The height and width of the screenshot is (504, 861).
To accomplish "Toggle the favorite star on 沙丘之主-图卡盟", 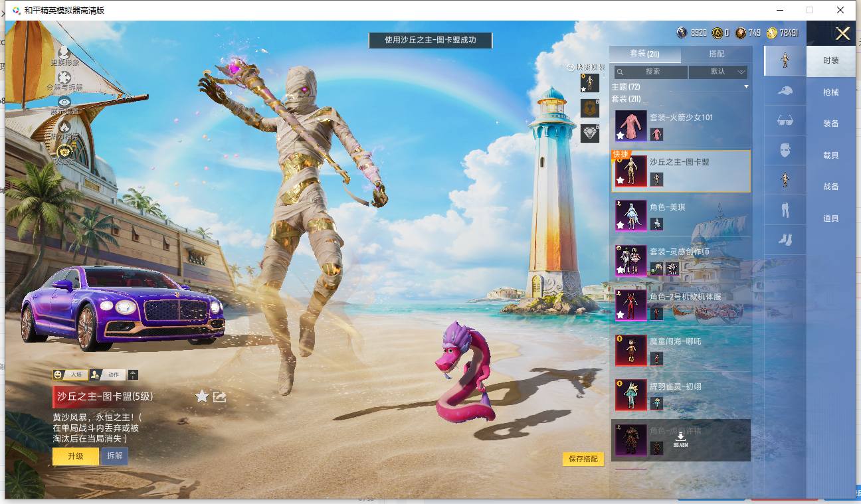I will pyautogui.click(x=202, y=396).
